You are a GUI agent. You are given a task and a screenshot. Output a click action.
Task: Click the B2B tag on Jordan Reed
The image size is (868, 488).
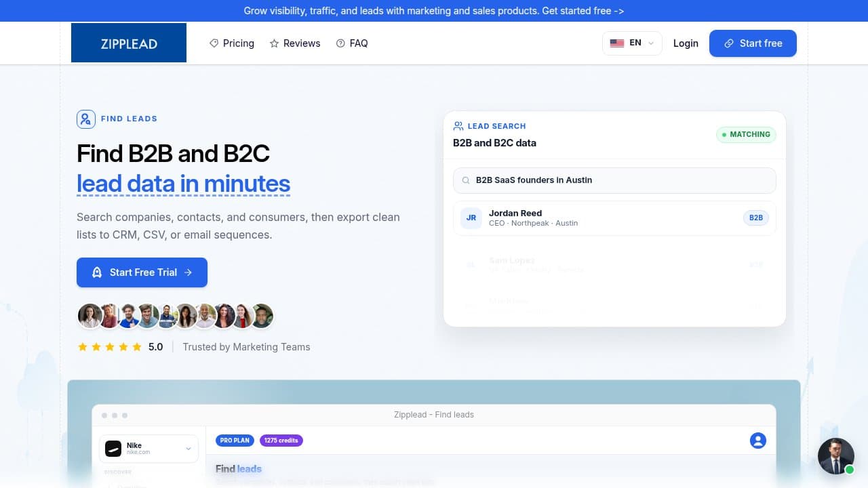[756, 218]
